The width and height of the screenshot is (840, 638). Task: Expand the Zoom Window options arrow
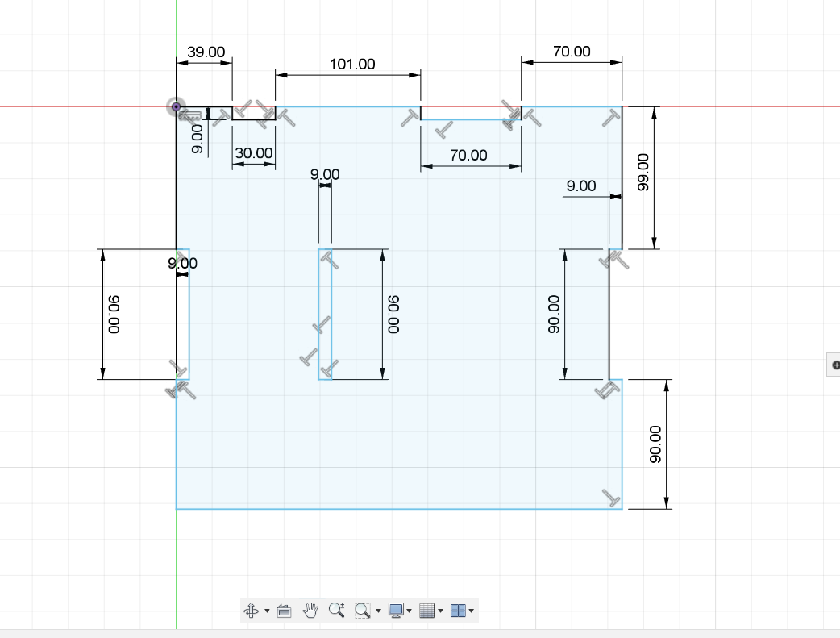[x=378, y=611]
